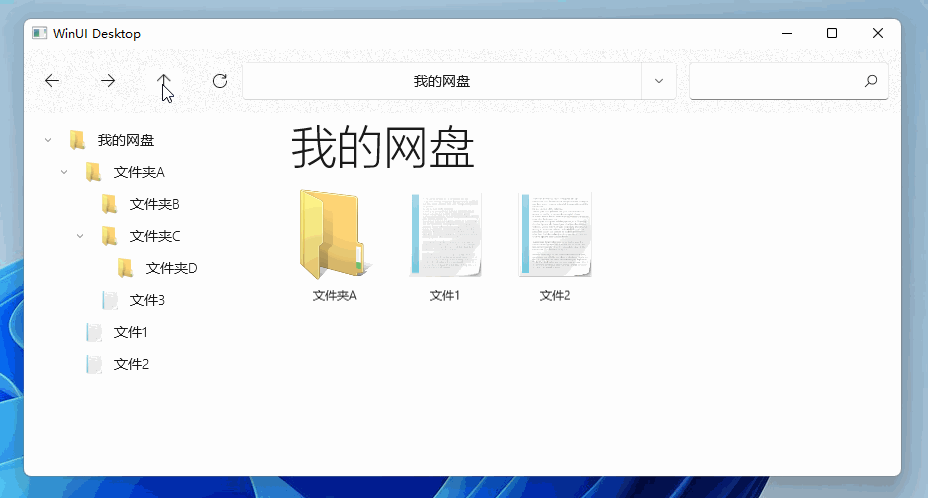Viewport: 928px width, 498px height.
Task: Click the magnifier search icon
Action: point(871,81)
